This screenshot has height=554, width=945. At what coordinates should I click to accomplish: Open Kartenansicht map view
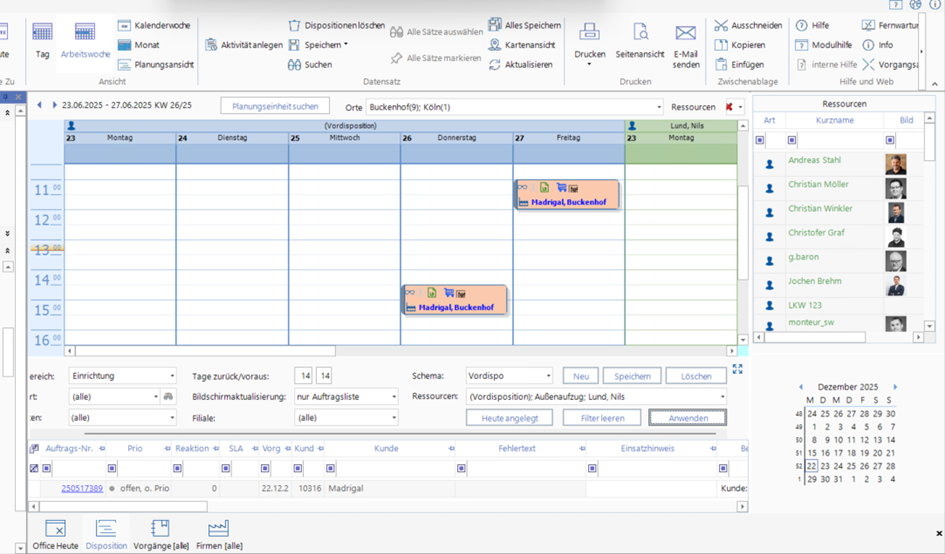[x=496, y=45]
